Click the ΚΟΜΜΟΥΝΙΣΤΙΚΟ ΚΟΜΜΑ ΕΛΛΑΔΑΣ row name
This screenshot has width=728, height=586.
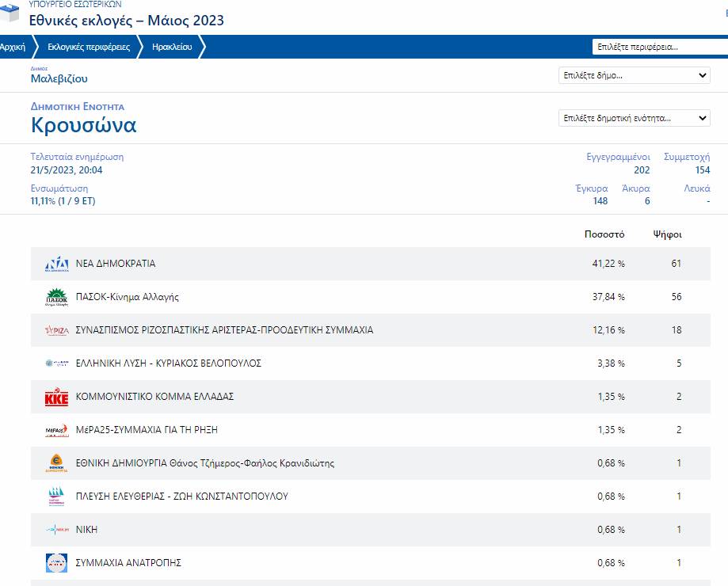pyautogui.click(x=154, y=397)
